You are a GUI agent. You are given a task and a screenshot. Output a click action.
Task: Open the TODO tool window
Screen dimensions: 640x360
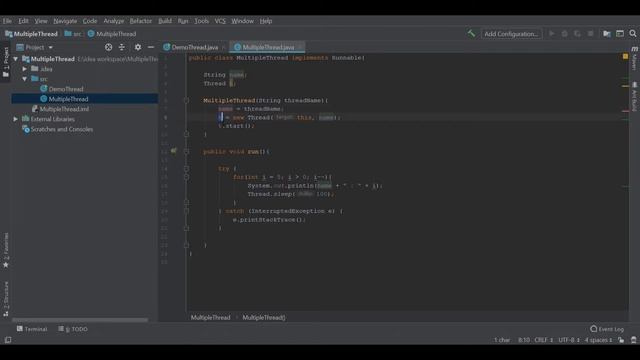(73, 329)
